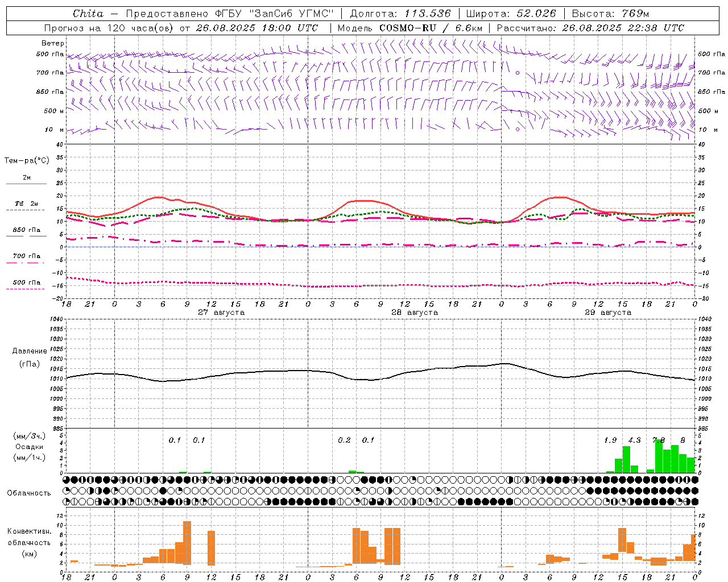This screenshot has width=728, height=582.
Task: Click the "Ветер" wind panel label
Action: [x=53, y=43]
